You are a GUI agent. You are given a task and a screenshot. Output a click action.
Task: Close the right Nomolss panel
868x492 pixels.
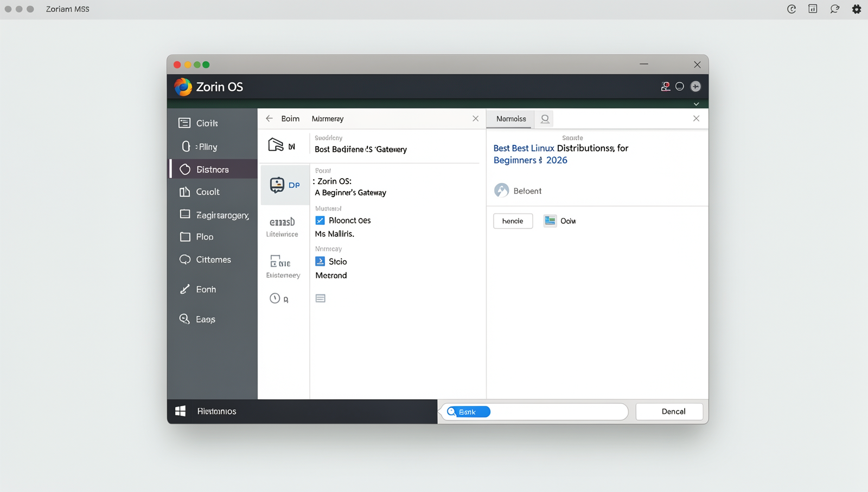697,118
